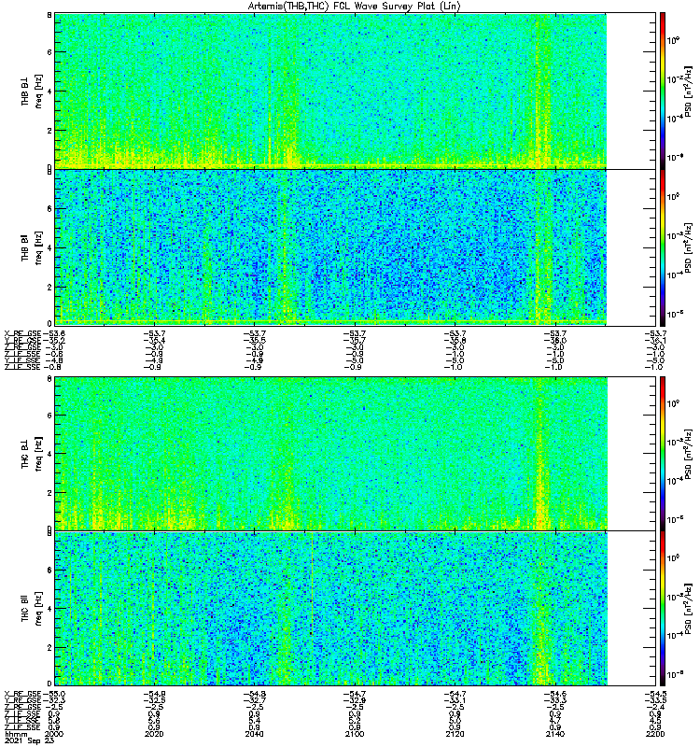Click the 2021 Sep 23 date label
The image size is (700, 747).
pyautogui.click(x=30, y=741)
